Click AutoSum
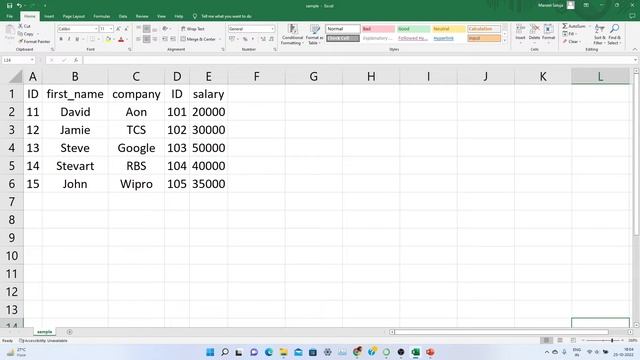This screenshot has width=640, height=360. point(574,26)
